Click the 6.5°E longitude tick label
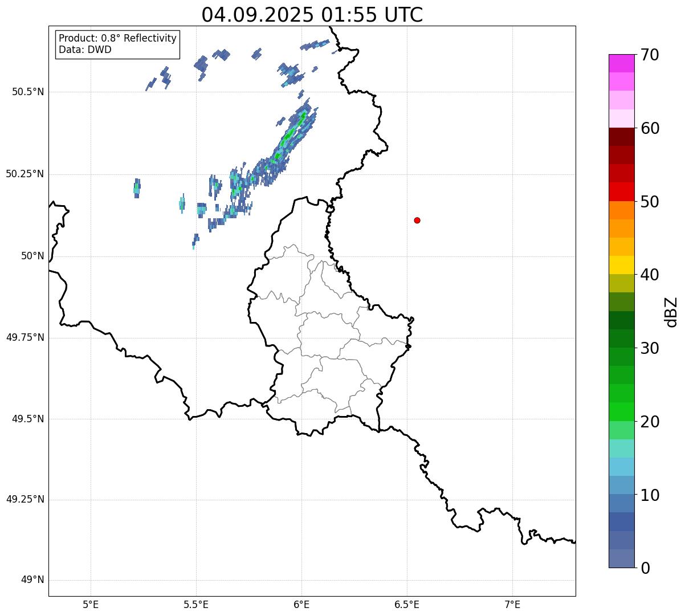This screenshot has height=616, width=685. [407, 604]
